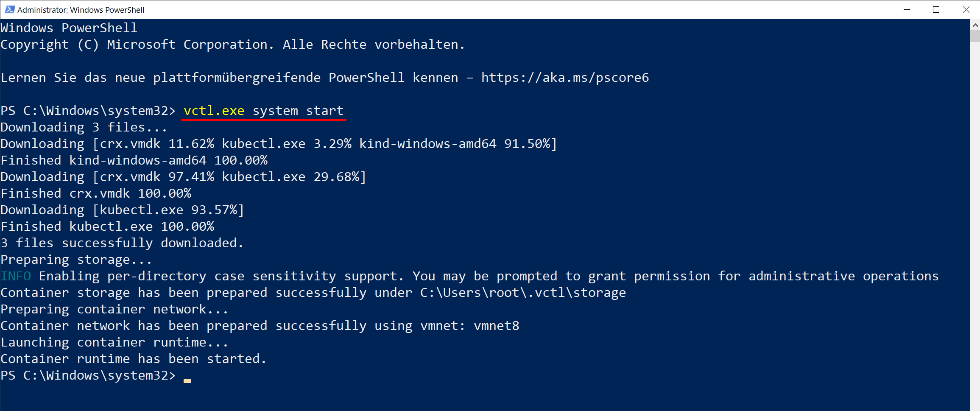
Task: Select the Downloading 3 files line
Action: point(84,127)
